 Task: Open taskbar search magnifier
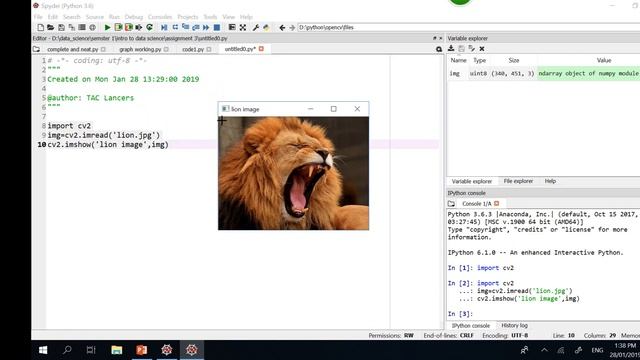tap(67, 350)
